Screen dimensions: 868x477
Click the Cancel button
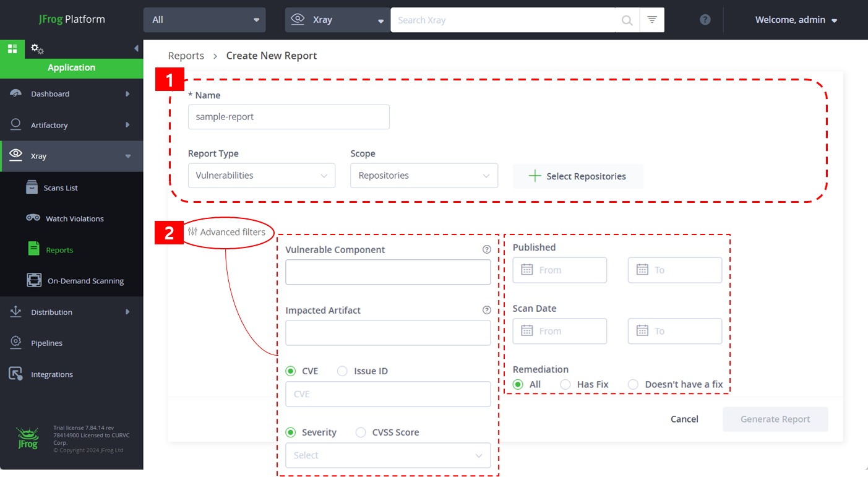[684, 419]
